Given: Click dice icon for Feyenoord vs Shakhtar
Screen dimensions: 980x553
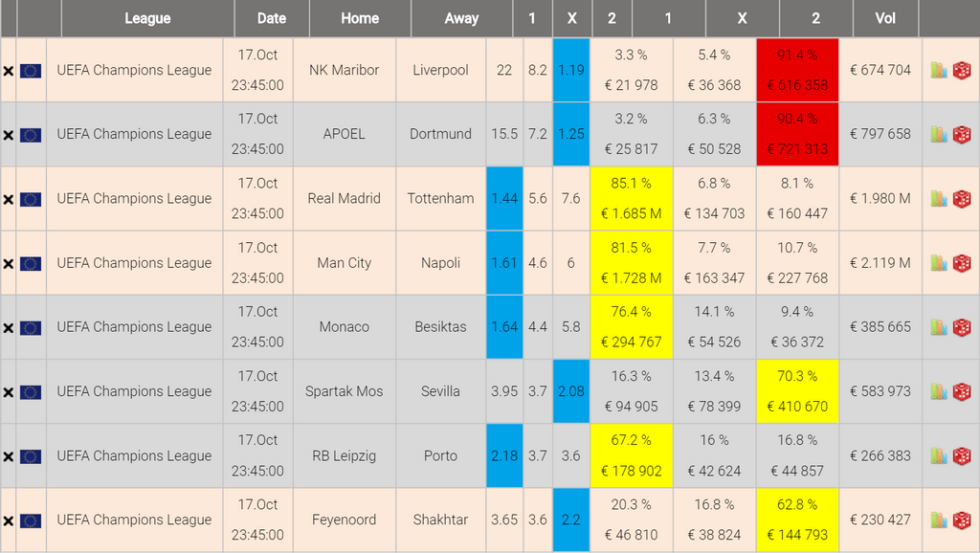Looking at the screenshot, I should [x=961, y=520].
